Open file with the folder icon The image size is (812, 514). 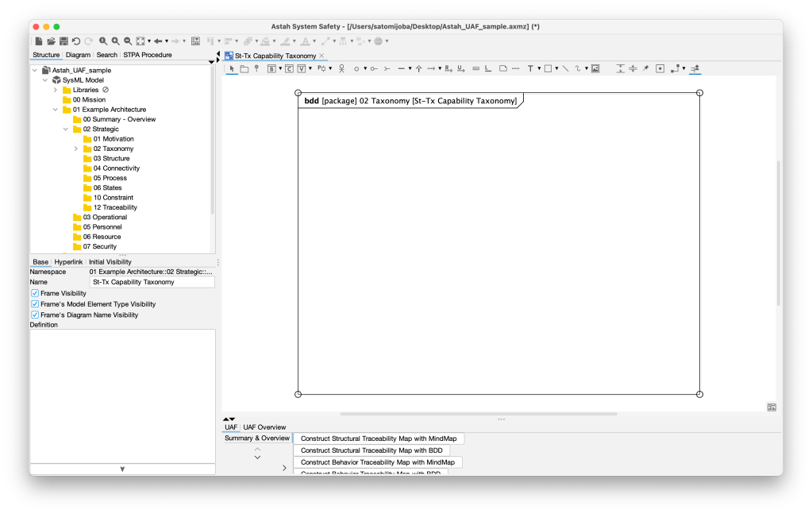[x=51, y=41]
